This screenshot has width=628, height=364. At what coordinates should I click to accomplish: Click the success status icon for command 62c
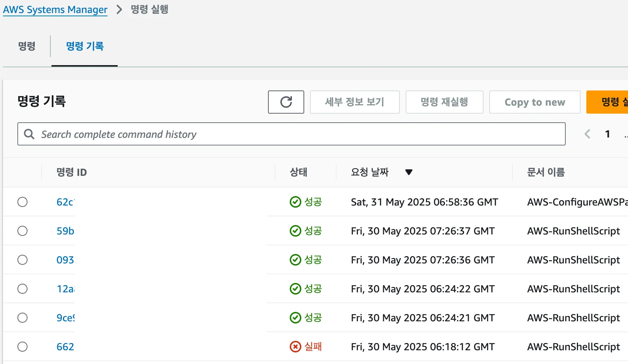point(296,202)
